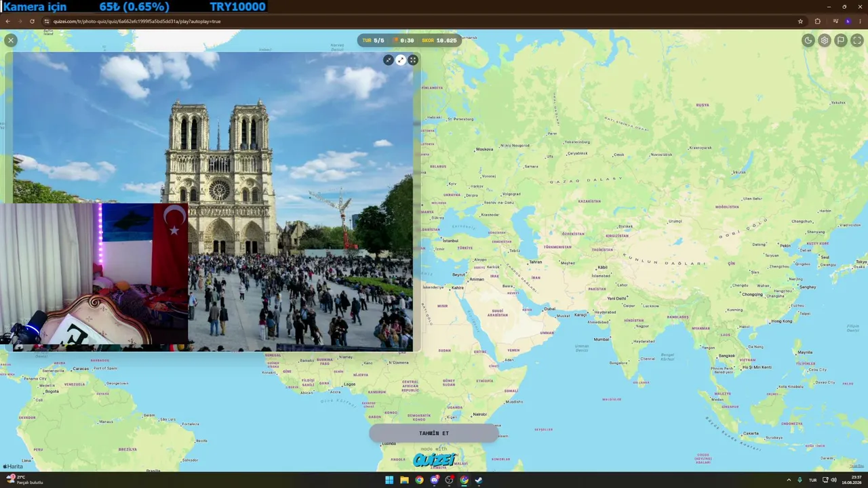
Task: Click the site info icon beside the URL
Action: (47, 21)
